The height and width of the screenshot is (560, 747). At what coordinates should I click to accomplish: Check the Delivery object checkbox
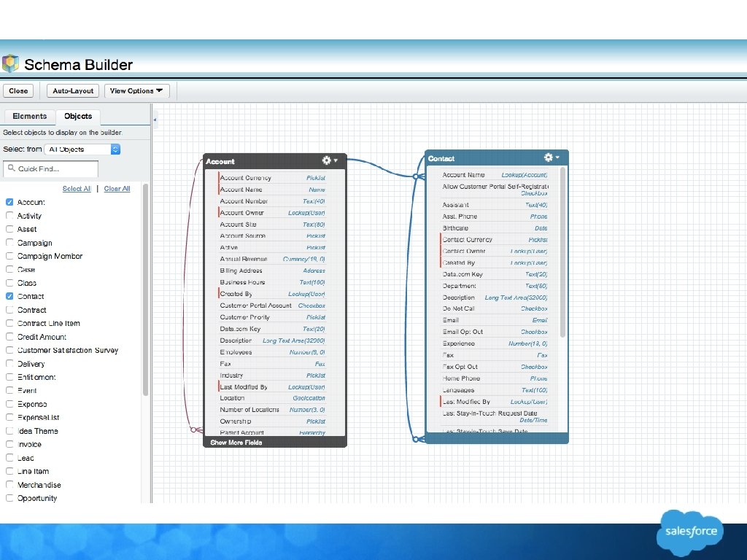[9, 363]
